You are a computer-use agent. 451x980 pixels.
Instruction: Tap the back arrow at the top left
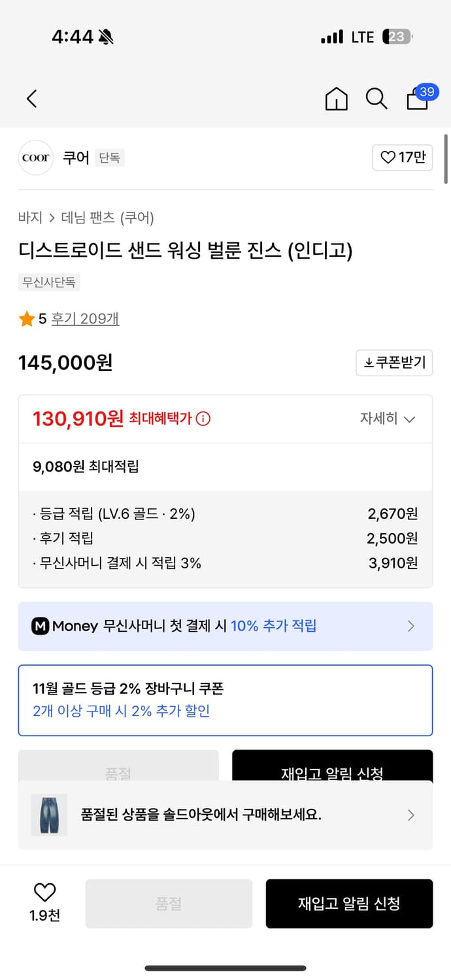coord(31,99)
